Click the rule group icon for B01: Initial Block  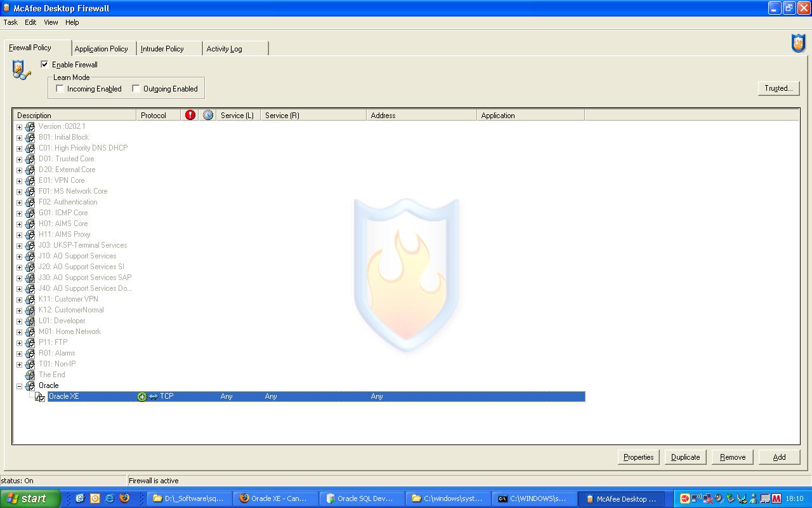pyautogui.click(x=30, y=137)
